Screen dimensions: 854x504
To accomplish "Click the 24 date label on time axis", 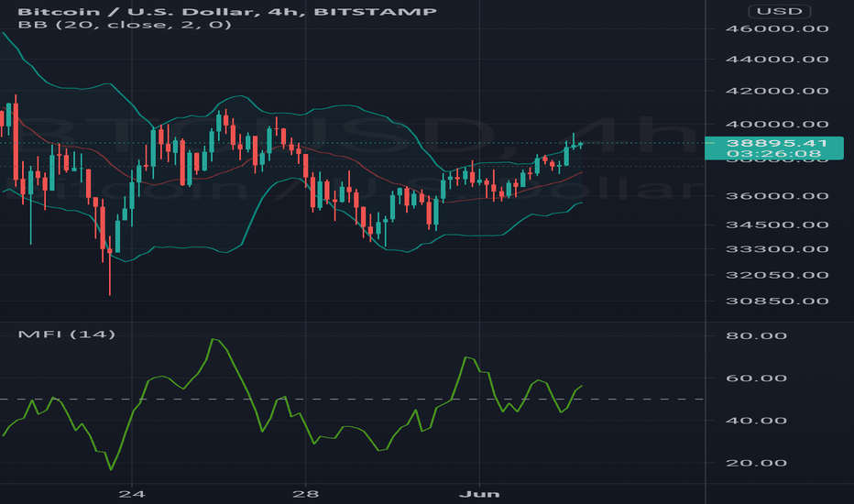I will pyautogui.click(x=132, y=494).
